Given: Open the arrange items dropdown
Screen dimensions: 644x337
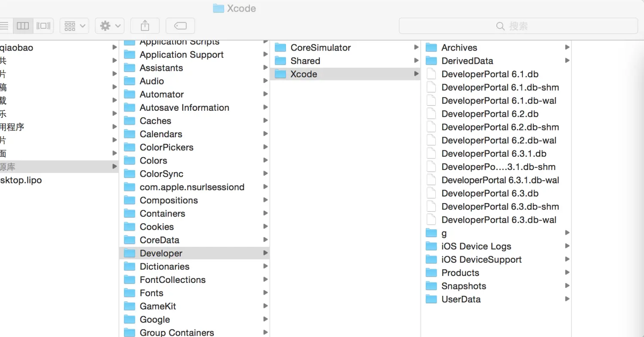Looking at the screenshot, I should pos(74,26).
